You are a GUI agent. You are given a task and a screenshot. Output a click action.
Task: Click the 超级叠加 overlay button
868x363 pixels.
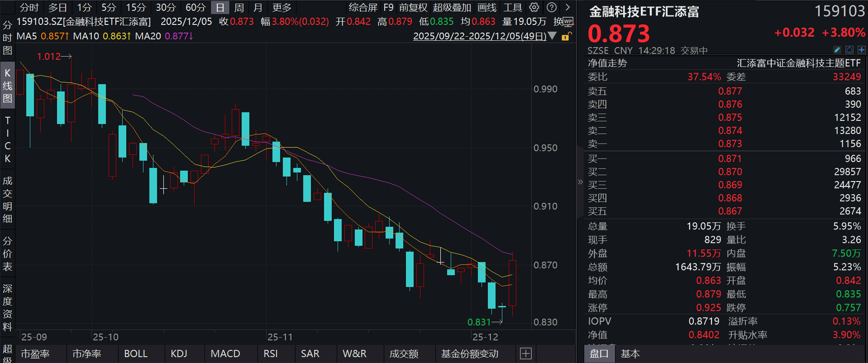tap(452, 7)
